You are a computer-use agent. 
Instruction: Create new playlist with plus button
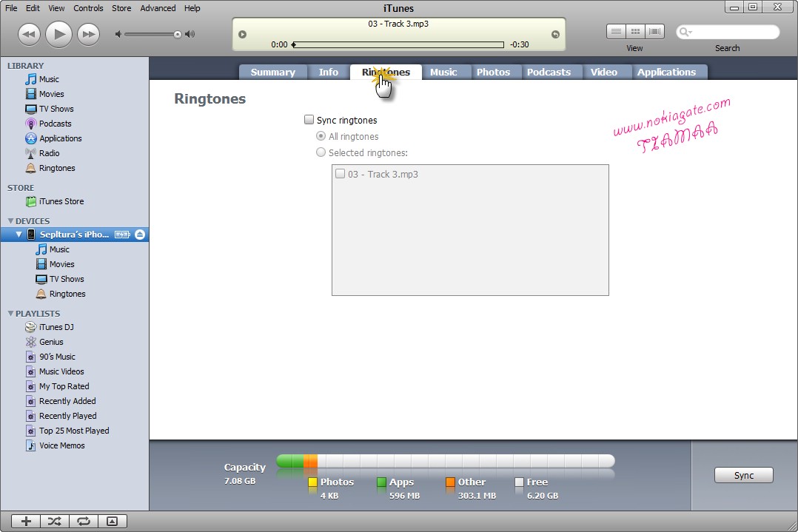click(26, 521)
